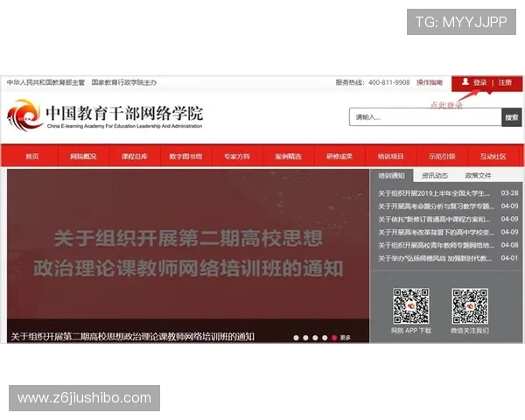Viewport: 525px width, 420px height.
Task: Open 案例精选 navigation item
Action: (288, 157)
